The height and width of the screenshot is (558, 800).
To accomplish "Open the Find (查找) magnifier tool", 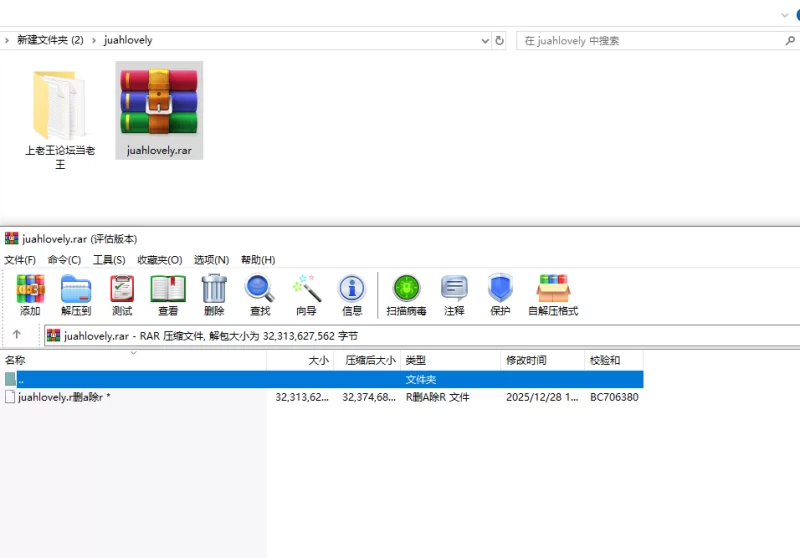I will 260,295.
